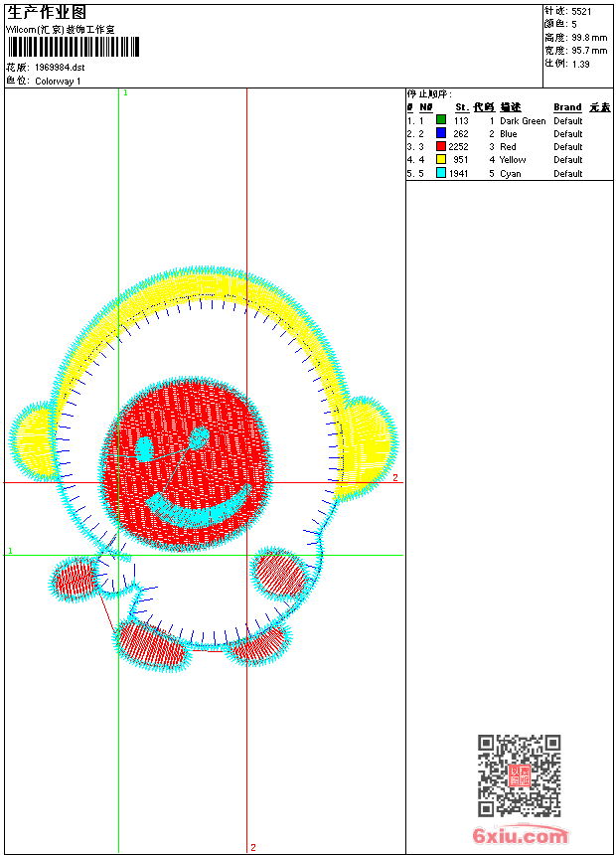The width and height of the screenshot is (616, 855).
Task: Click the left yellow headphone earpiece
Action: [x=34, y=441]
